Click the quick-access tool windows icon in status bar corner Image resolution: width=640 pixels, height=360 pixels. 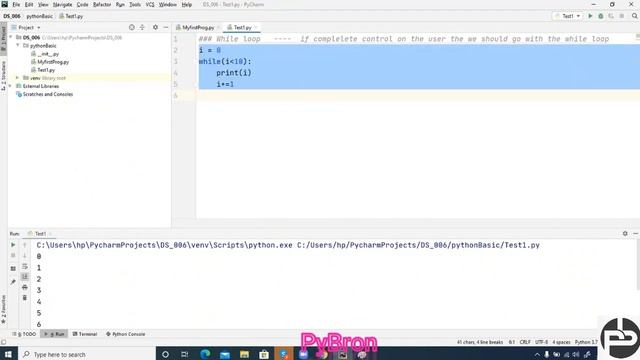click(x=4, y=342)
